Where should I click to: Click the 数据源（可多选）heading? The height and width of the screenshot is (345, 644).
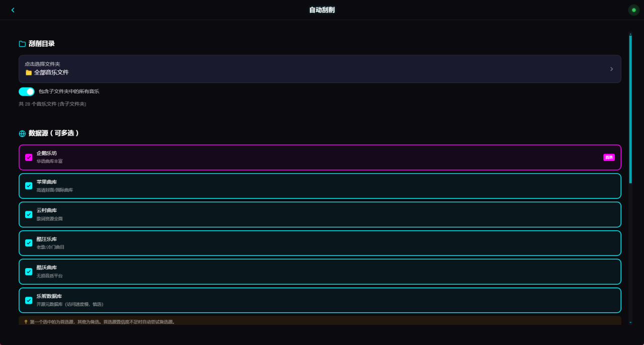click(54, 133)
